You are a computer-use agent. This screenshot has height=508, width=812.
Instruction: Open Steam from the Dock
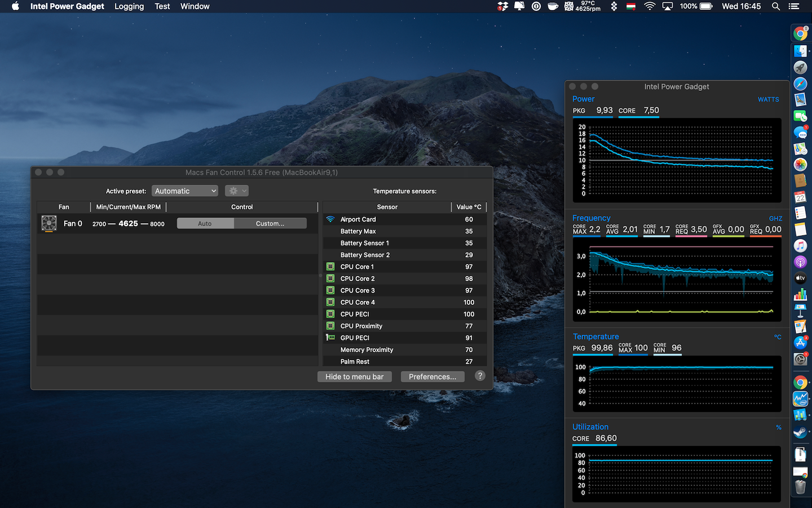[800, 432]
